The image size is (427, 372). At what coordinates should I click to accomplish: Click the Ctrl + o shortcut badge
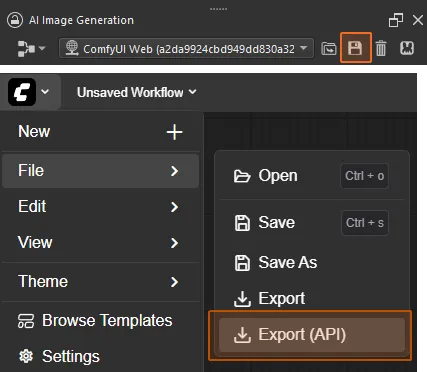click(364, 176)
